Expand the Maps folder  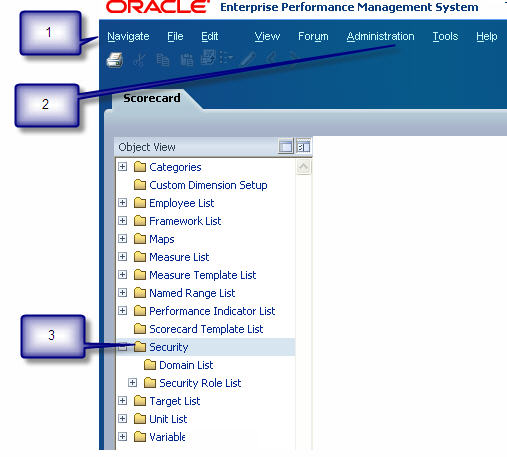click(x=123, y=238)
